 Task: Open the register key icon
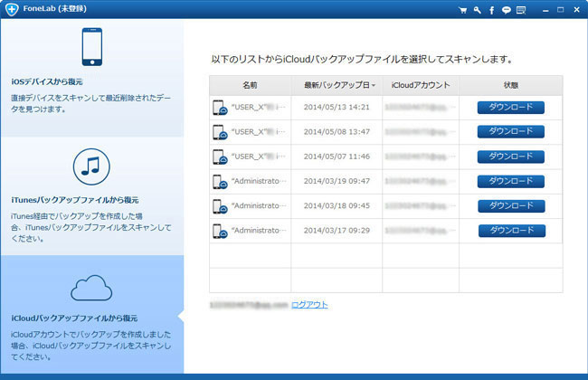(476, 11)
